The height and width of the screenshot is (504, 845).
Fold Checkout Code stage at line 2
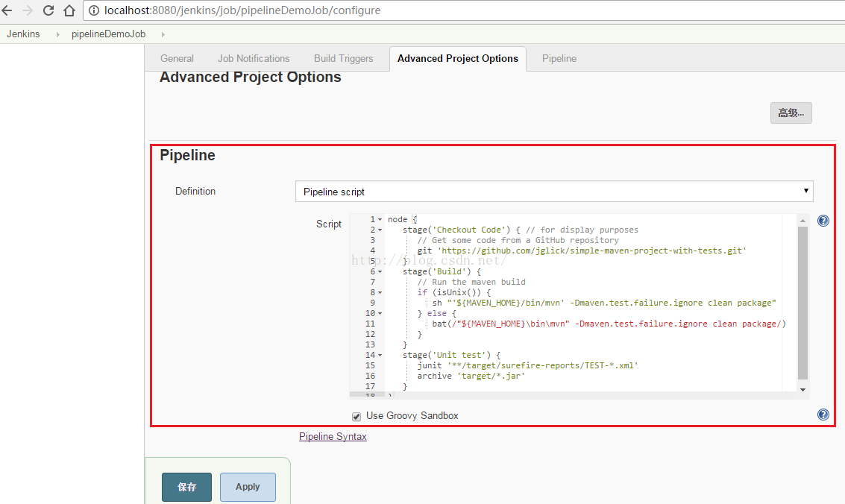[380, 230]
